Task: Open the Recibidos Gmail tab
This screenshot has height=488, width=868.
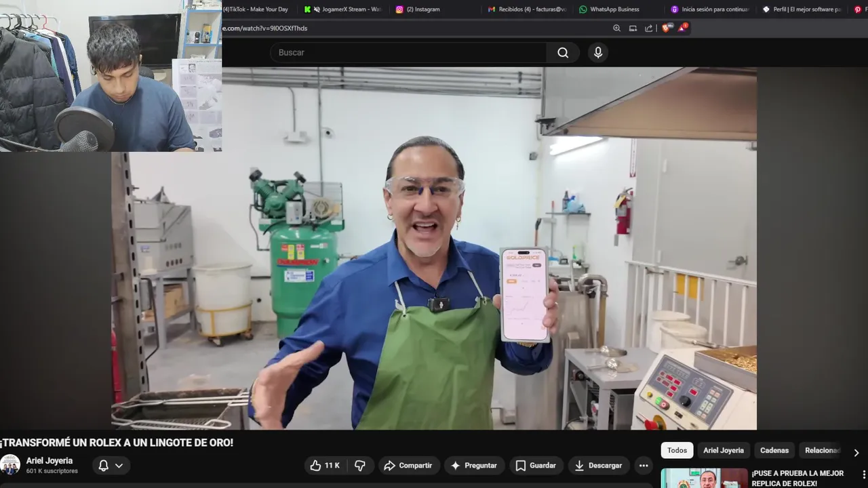Action: (527, 9)
